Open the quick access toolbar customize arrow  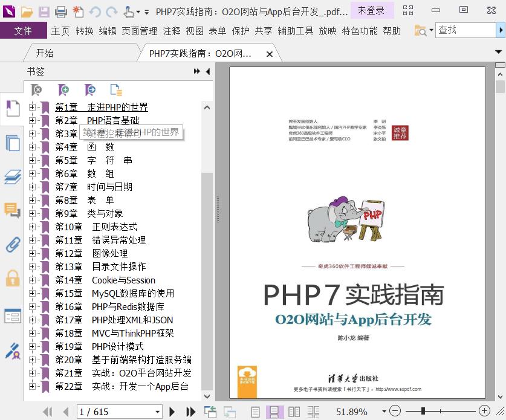point(146,12)
